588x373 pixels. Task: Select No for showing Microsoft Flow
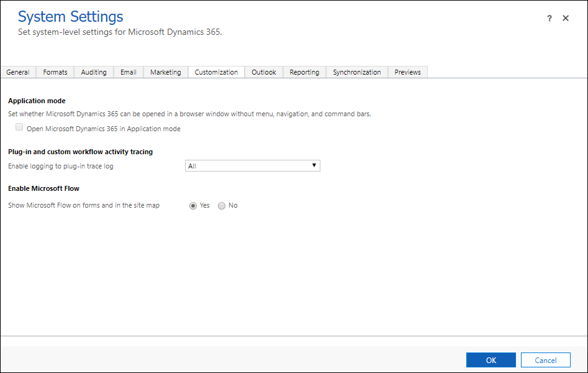coord(222,205)
